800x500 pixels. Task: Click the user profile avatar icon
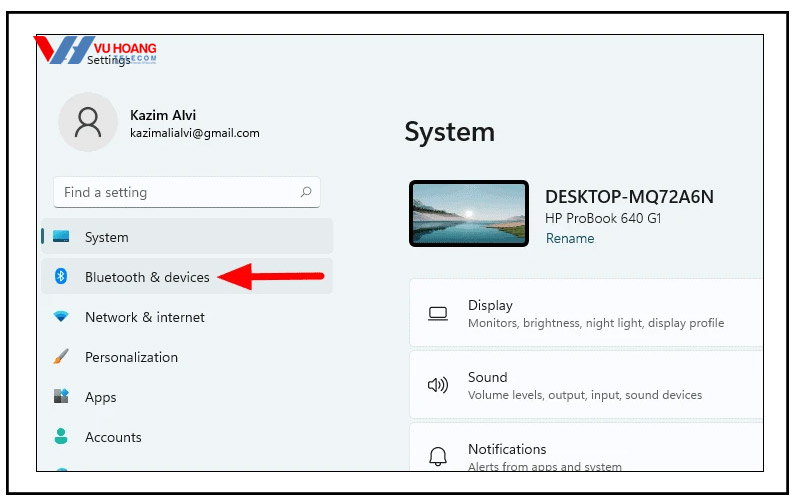pyautogui.click(x=88, y=123)
